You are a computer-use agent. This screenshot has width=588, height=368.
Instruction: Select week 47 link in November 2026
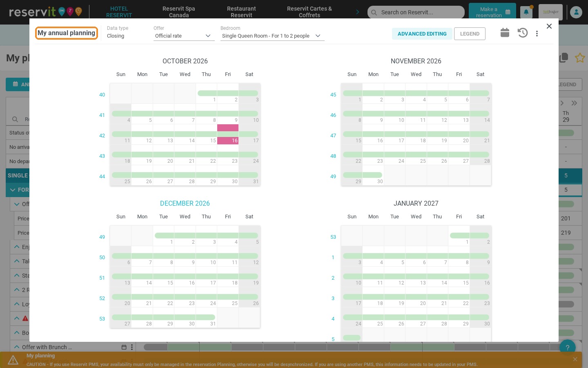coord(333,136)
